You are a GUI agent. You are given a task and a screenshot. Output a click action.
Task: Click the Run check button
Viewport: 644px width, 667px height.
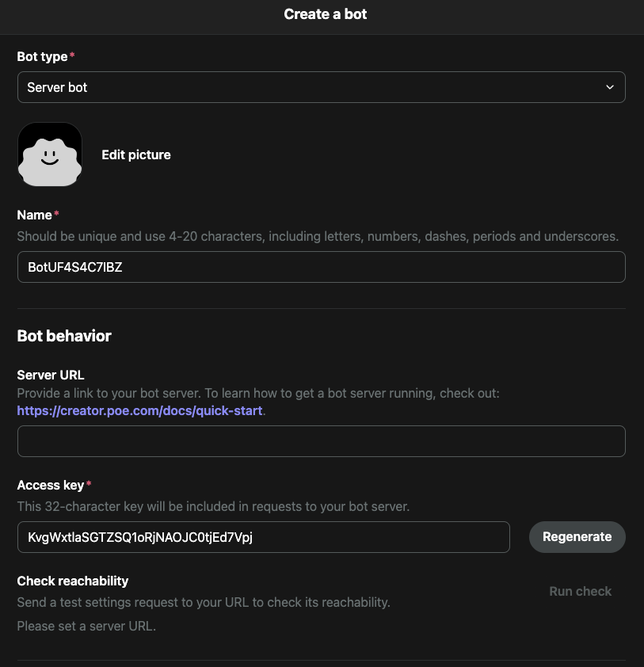(580, 591)
